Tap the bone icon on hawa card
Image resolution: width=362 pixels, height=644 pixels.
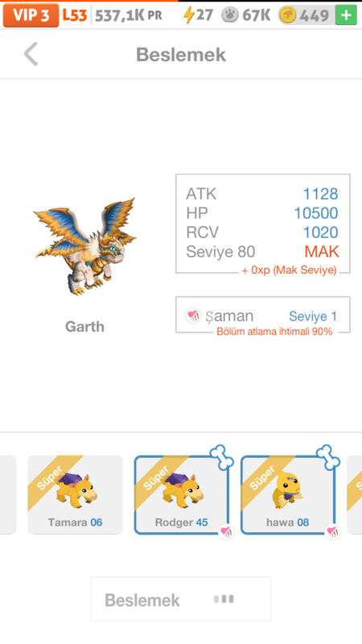point(328,457)
